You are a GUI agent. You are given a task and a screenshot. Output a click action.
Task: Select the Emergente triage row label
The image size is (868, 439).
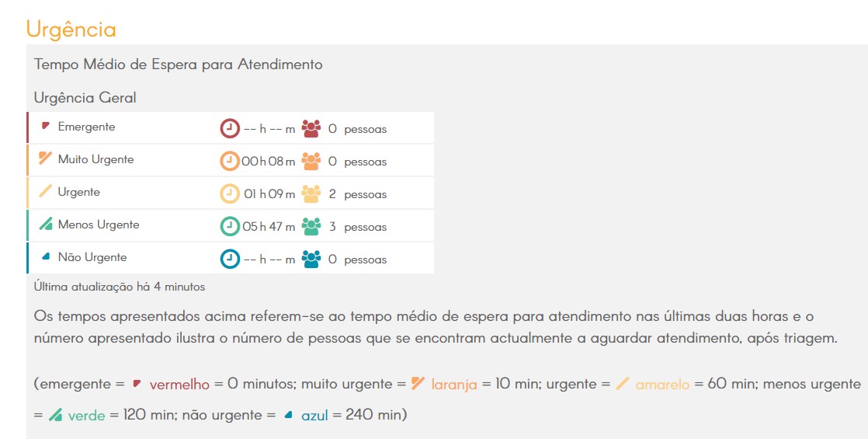point(86,127)
